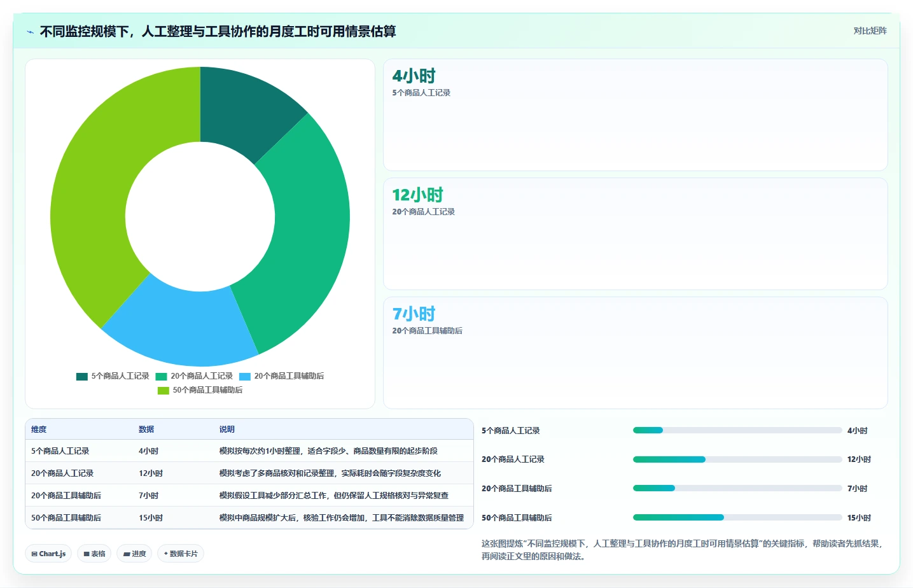This screenshot has width=913, height=588.
Task: Select table cell 50个商品工具辅助后
Action: [66, 518]
